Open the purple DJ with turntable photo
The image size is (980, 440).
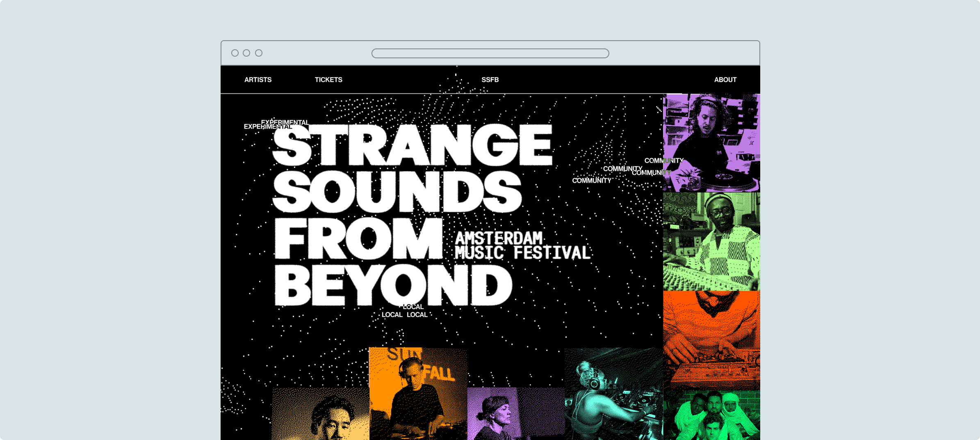(x=711, y=143)
